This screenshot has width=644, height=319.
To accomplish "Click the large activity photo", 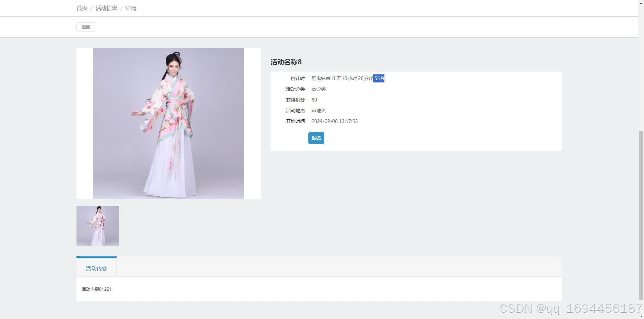I will point(169,124).
